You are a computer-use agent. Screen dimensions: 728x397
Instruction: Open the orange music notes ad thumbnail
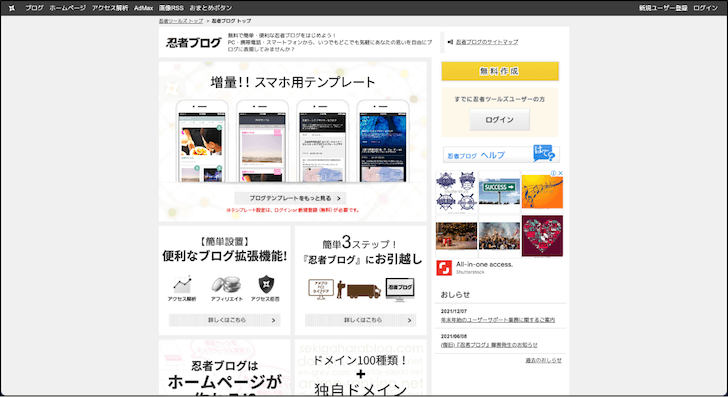pyautogui.click(x=542, y=192)
